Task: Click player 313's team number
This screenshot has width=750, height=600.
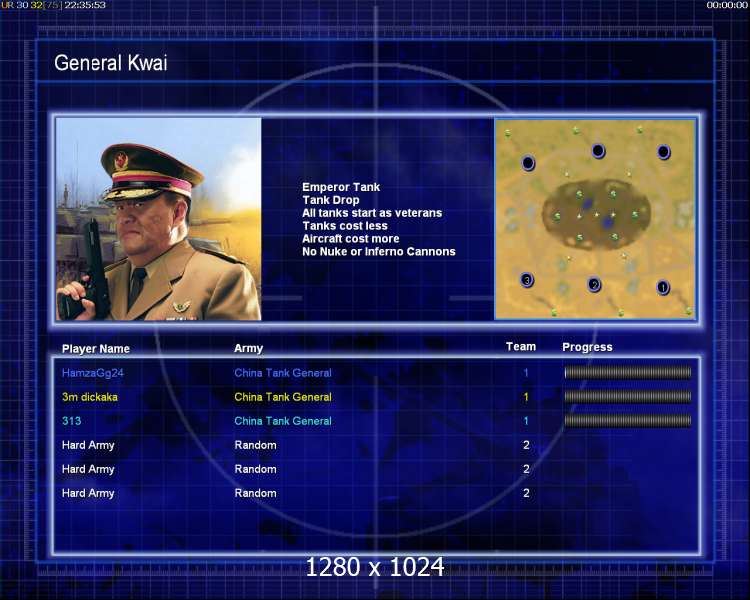Action: [x=526, y=421]
